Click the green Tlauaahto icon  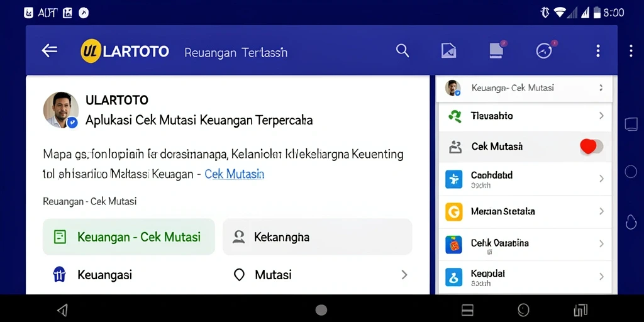click(455, 116)
